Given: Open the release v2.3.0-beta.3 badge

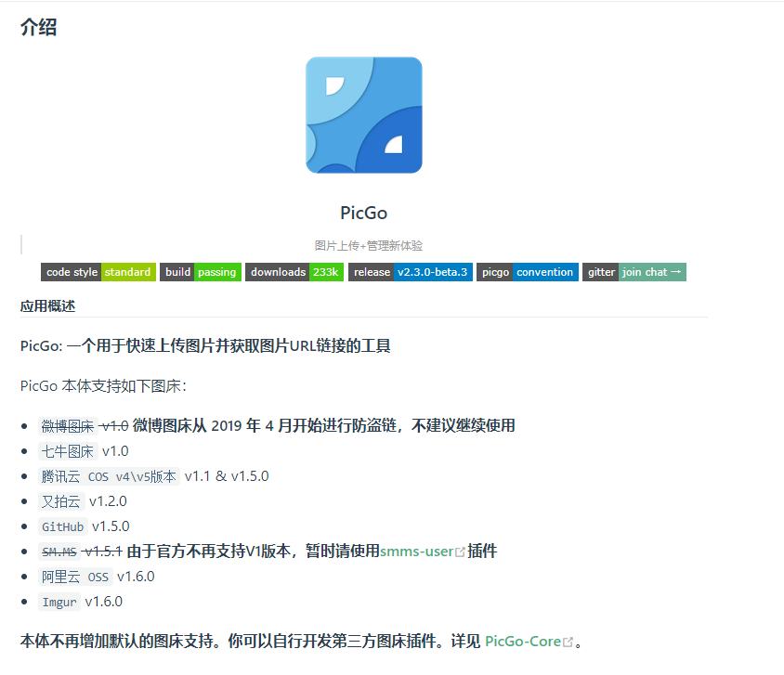Looking at the screenshot, I should pyautogui.click(x=411, y=272).
